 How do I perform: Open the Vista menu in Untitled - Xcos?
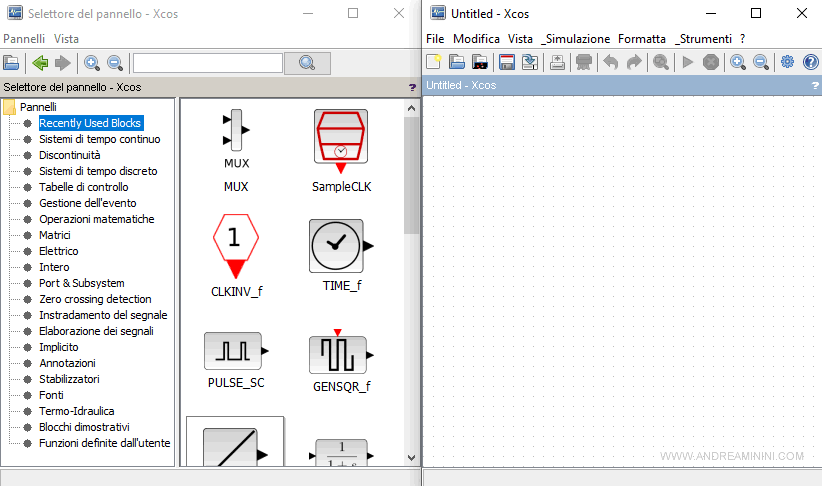pyautogui.click(x=520, y=39)
